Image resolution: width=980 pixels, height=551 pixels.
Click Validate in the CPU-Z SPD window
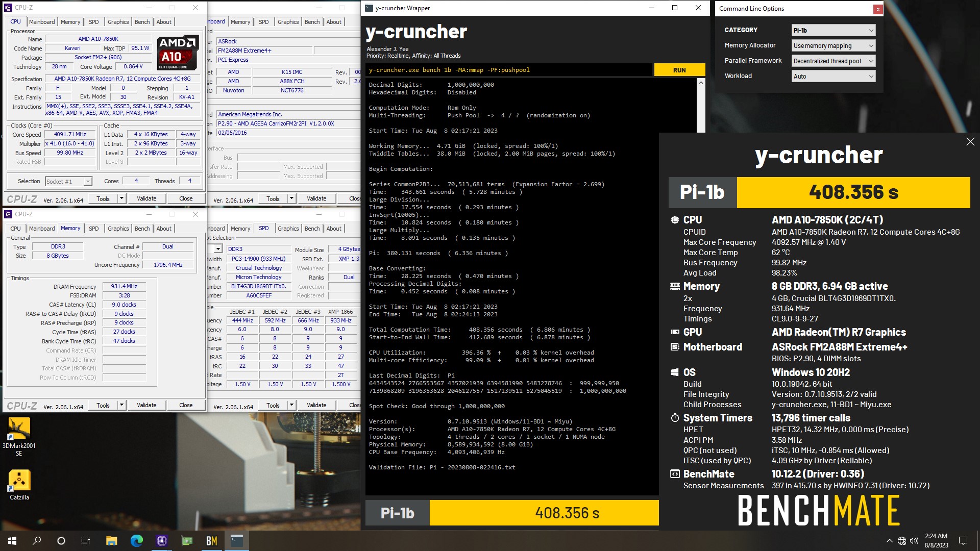point(316,405)
